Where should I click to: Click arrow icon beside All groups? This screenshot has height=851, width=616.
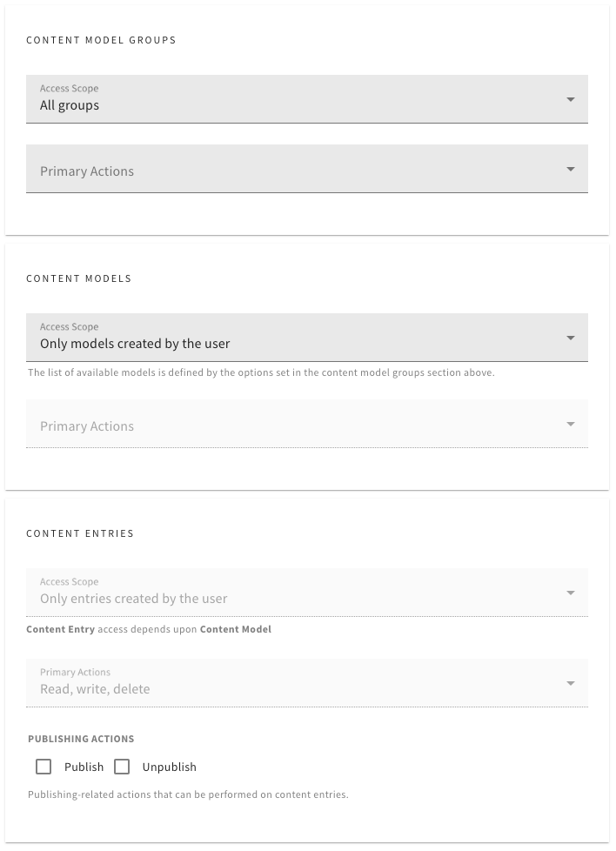571,99
